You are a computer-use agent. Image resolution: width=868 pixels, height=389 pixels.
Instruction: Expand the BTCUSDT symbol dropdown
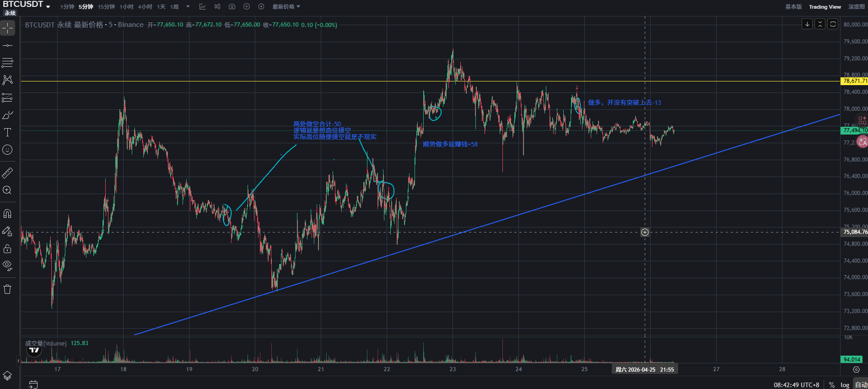48,7
